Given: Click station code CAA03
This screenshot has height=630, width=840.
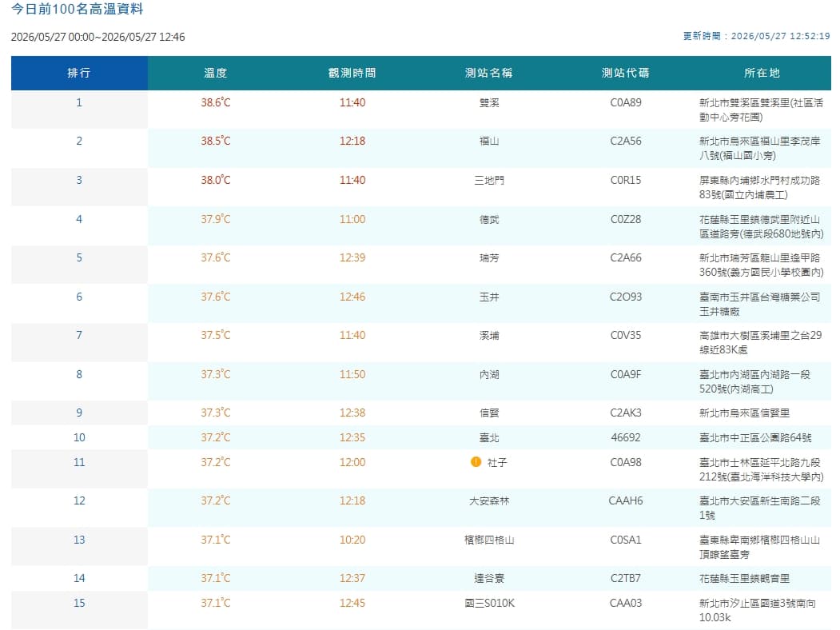Looking at the screenshot, I should 626,603.
